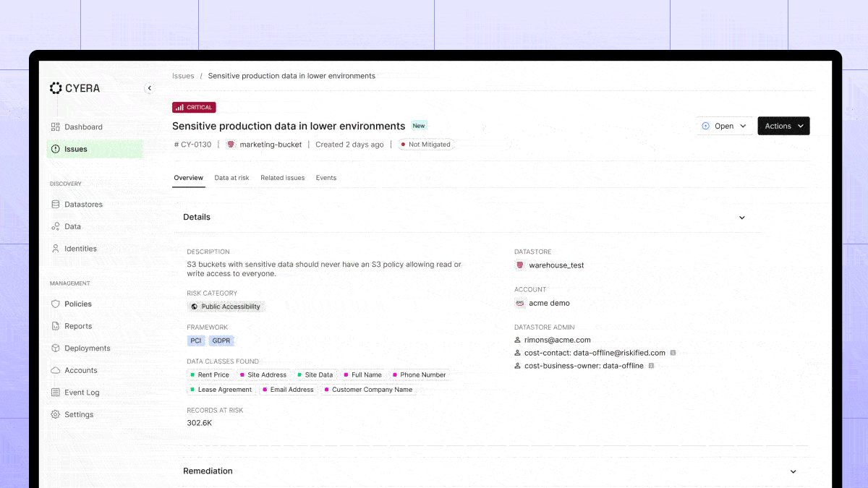Collapse the Details section
This screenshot has width=868, height=488.
(x=742, y=217)
